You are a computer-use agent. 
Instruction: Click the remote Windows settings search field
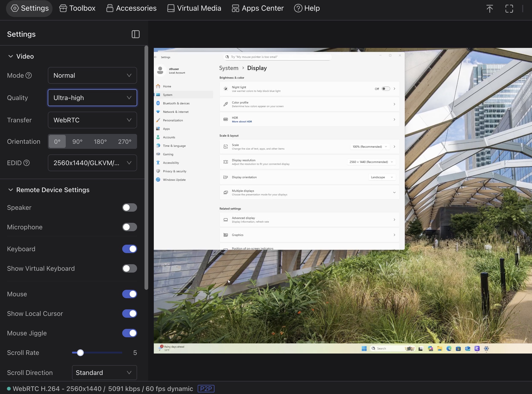[278, 57]
